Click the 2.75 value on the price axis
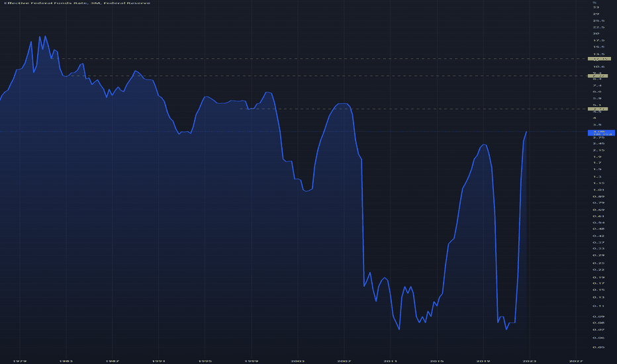Viewport: 617px width, 364px height. tap(598, 138)
